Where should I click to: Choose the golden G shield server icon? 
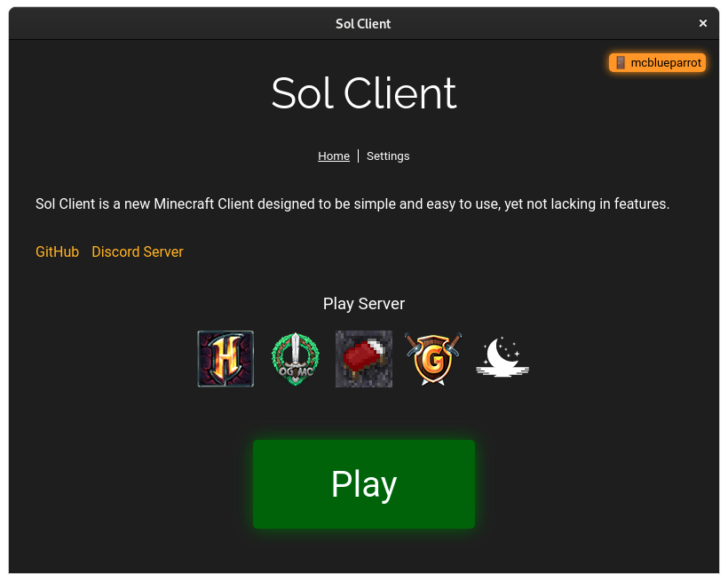coord(432,358)
